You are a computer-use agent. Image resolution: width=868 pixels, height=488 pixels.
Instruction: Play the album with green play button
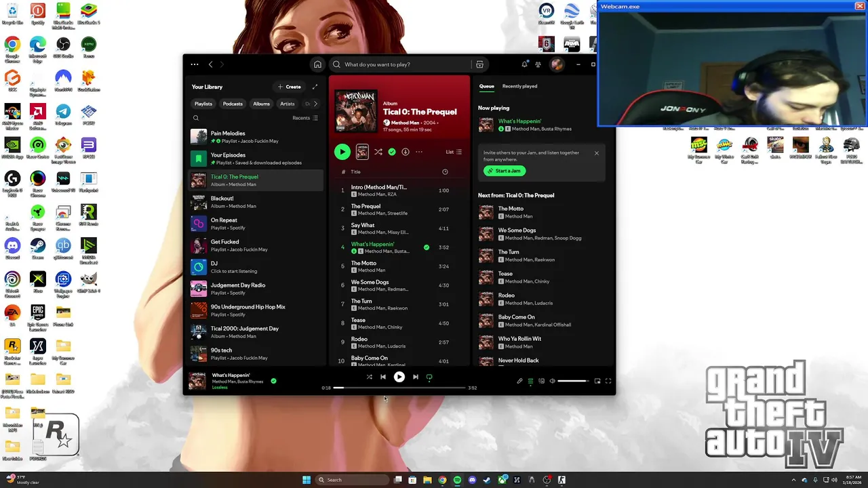pyautogui.click(x=342, y=152)
